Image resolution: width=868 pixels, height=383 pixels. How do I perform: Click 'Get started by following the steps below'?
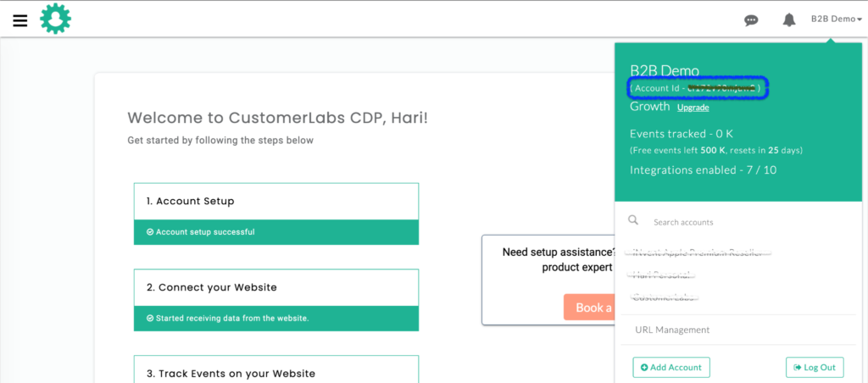click(x=220, y=141)
